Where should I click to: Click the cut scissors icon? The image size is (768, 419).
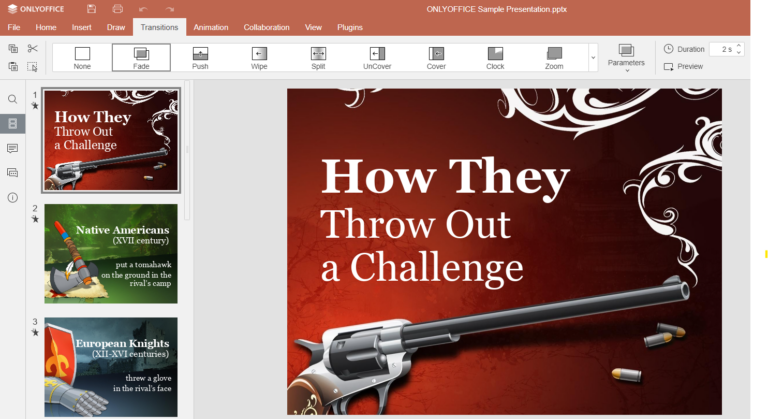[x=32, y=48]
